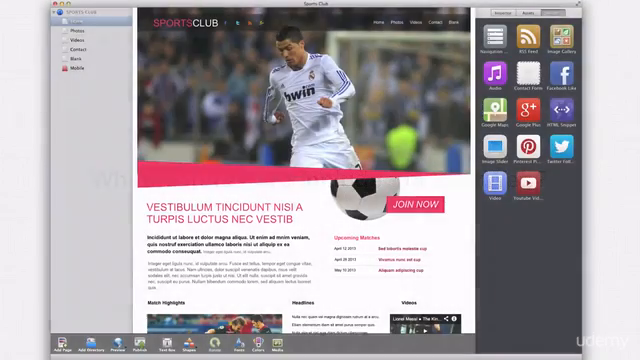The image size is (640, 360).
Task: Click Photos in the site navigation
Action: click(x=397, y=22)
